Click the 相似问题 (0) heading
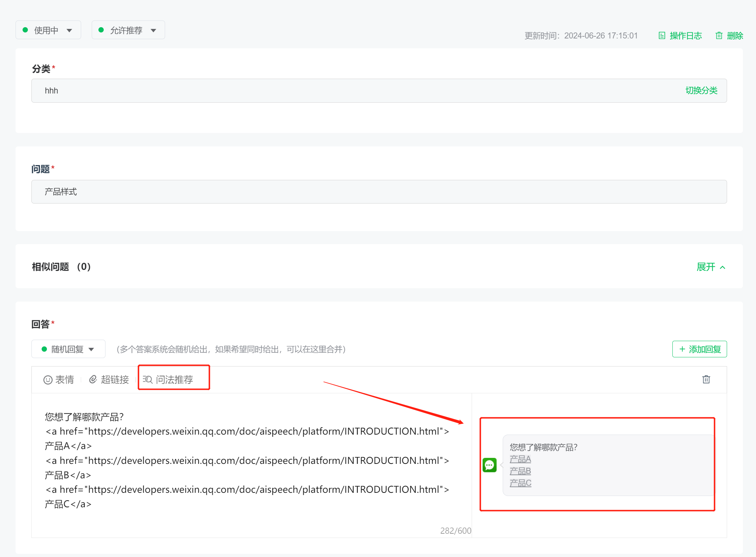Viewport: 756px width, 557px height. tap(61, 267)
